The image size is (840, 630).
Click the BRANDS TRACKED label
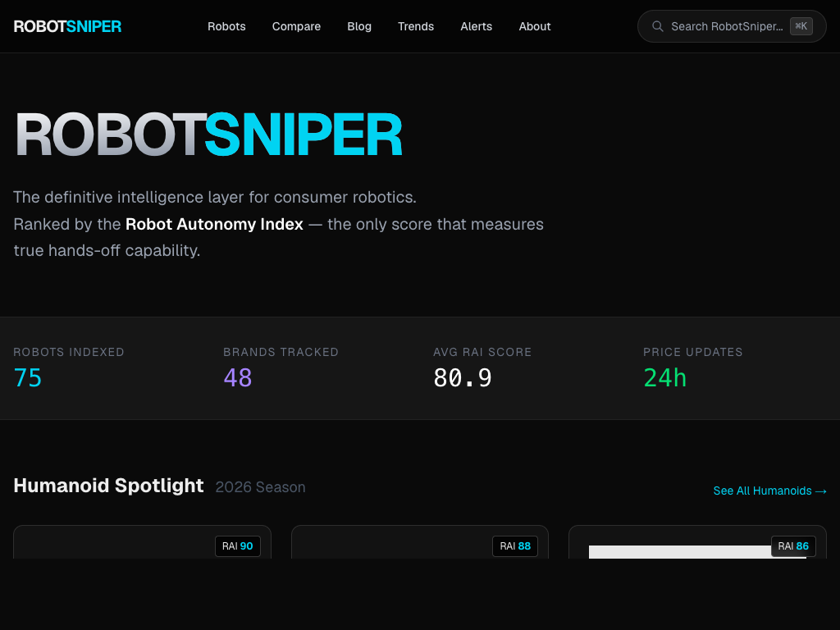pyautogui.click(x=281, y=352)
